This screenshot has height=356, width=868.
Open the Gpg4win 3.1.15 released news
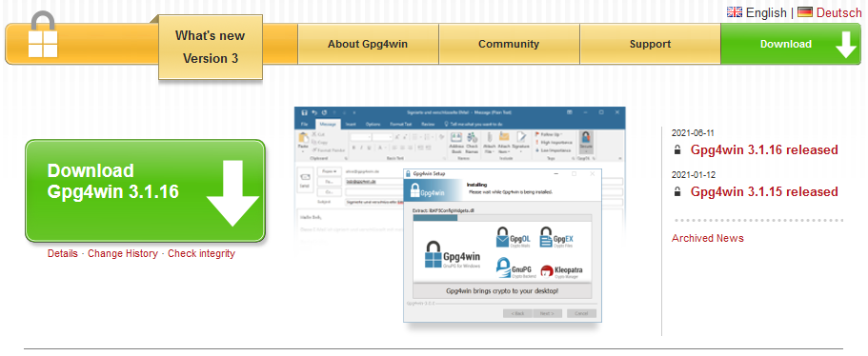pos(764,192)
